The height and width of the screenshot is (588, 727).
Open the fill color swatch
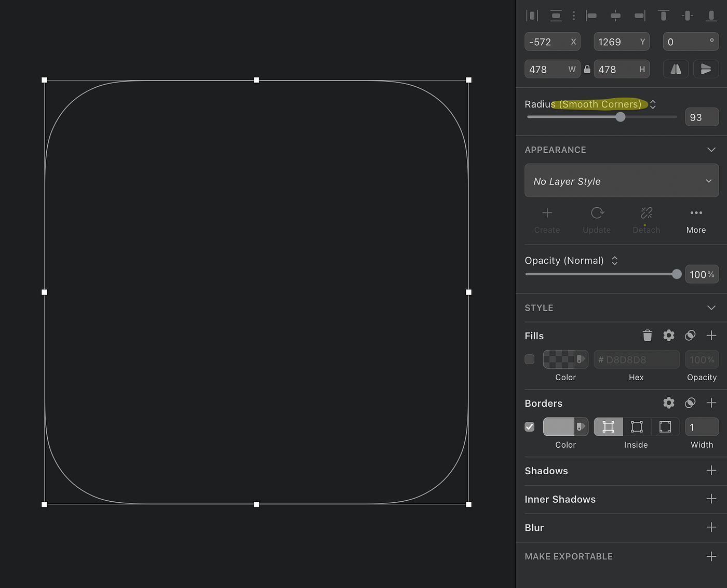pos(559,359)
